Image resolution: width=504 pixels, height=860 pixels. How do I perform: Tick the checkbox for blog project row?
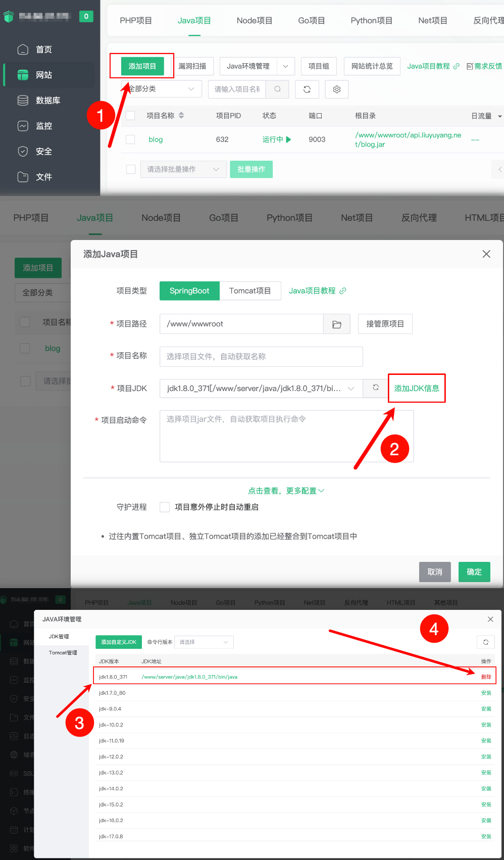point(131,139)
